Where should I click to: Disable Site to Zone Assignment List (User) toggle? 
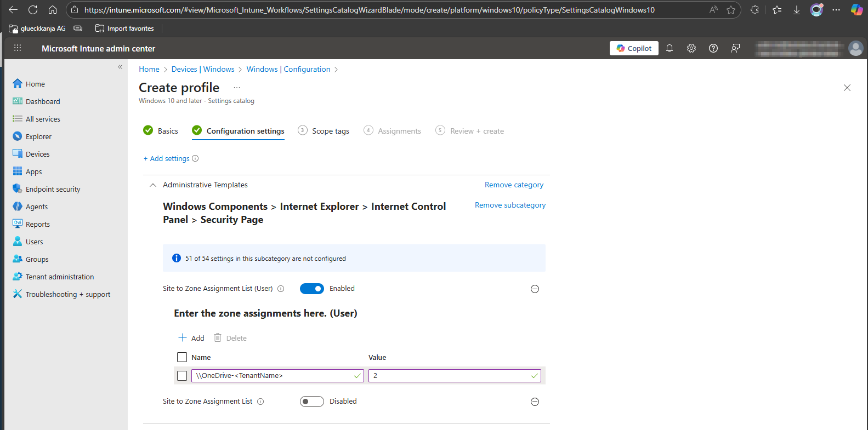pyautogui.click(x=311, y=289)
